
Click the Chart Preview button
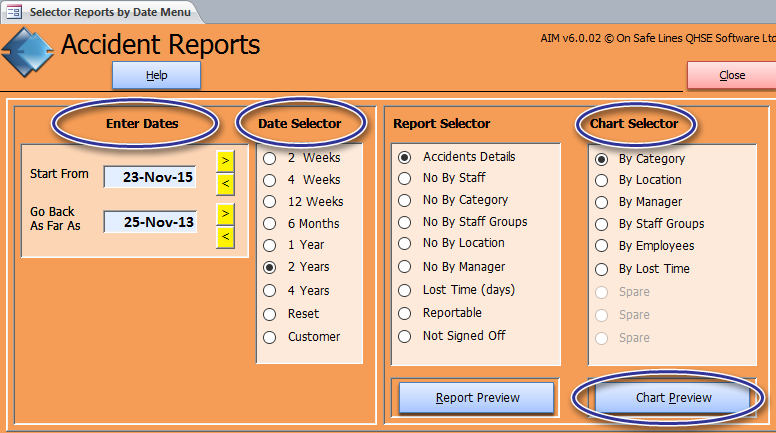click(x=674, y=398)
